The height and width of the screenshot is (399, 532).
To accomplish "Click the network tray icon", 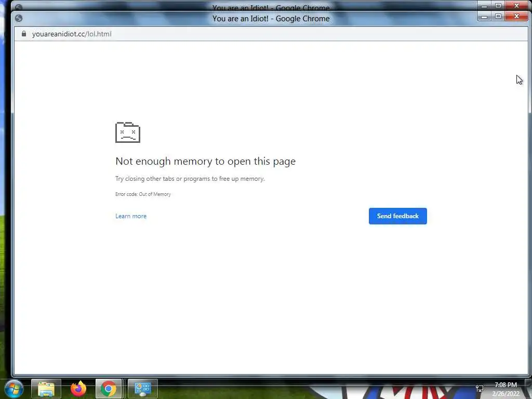I will (480, 389).
